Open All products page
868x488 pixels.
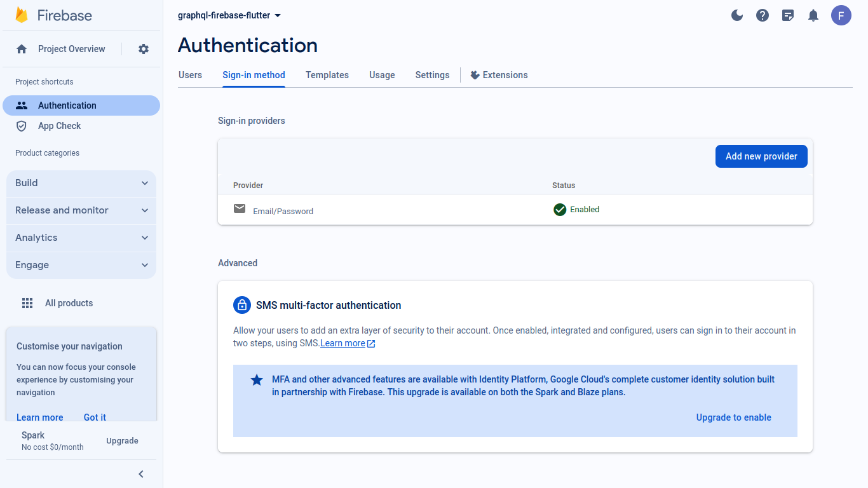click(x=69, y=303)
